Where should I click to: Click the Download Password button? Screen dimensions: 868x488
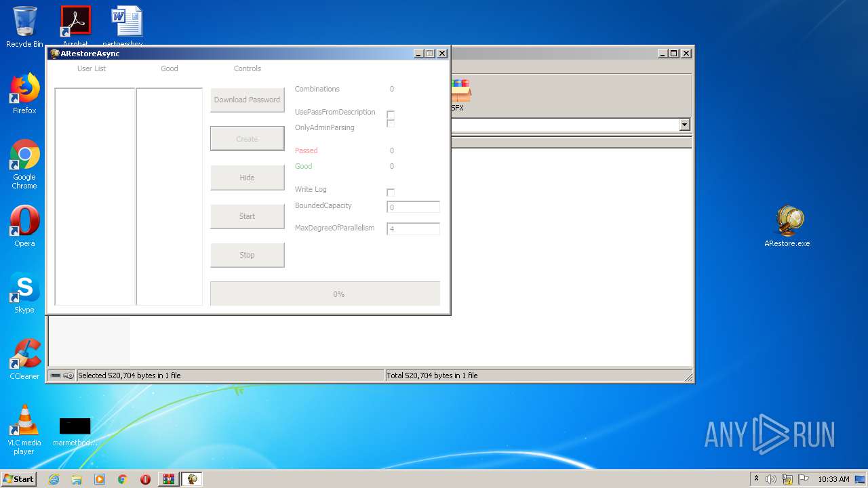coord(247,100)
